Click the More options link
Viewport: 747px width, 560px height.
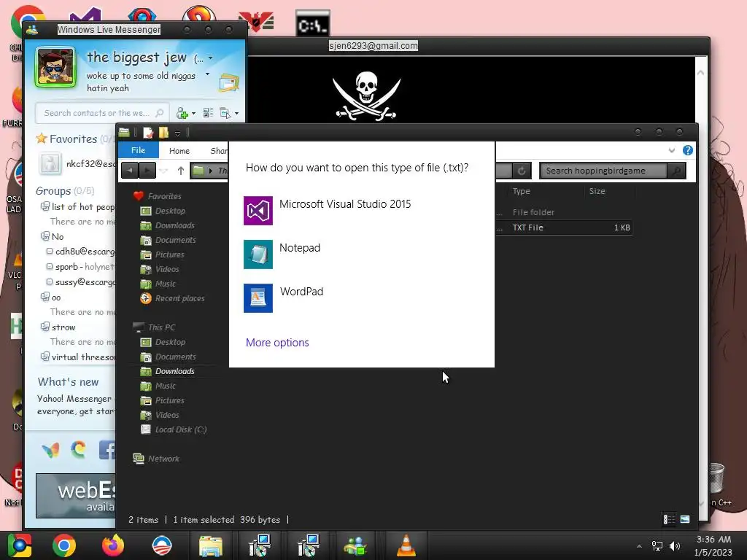(x=277, y=343)
